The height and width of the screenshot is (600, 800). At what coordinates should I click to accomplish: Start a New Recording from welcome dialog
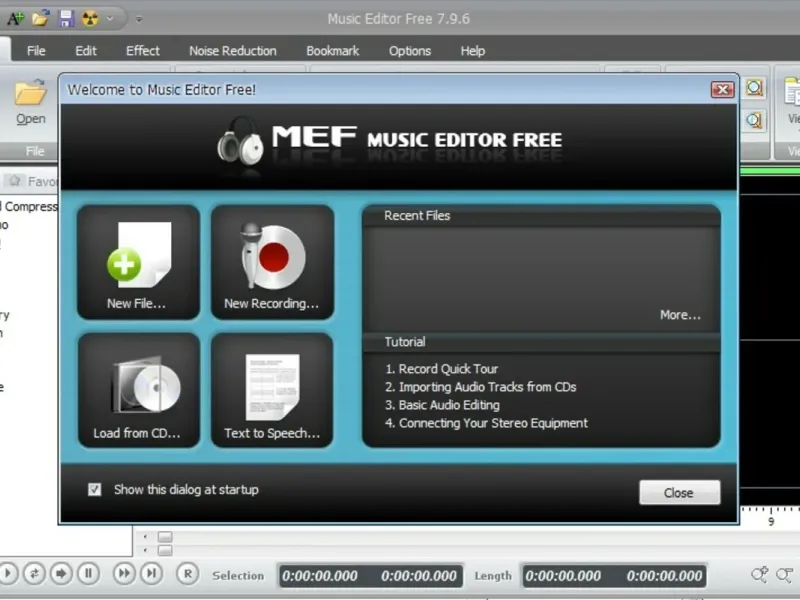click(272, 262)
